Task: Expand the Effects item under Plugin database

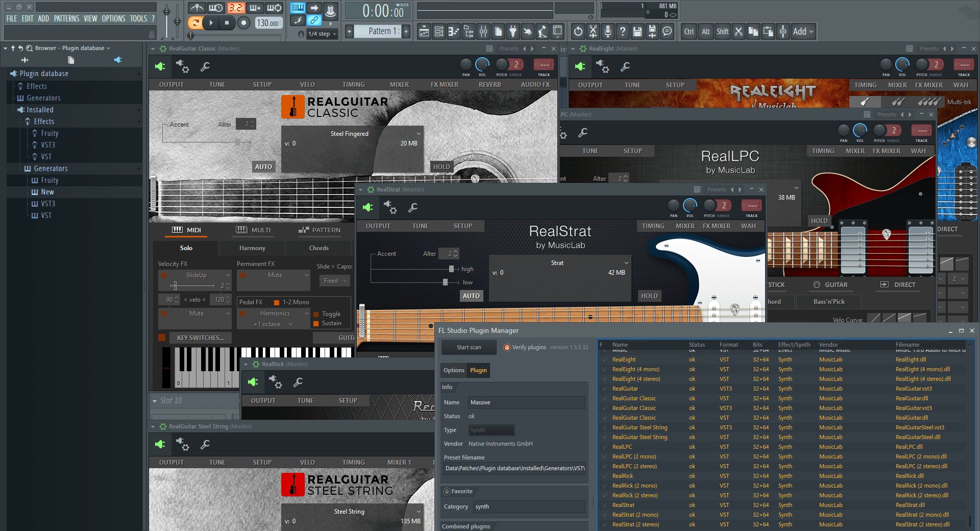Action: [x=37, y=86]
